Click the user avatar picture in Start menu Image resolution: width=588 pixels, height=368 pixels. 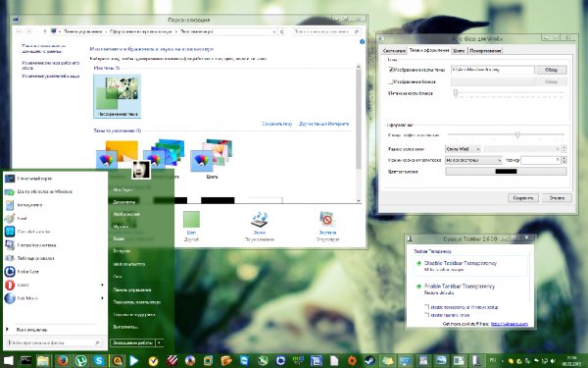(141, 170)
